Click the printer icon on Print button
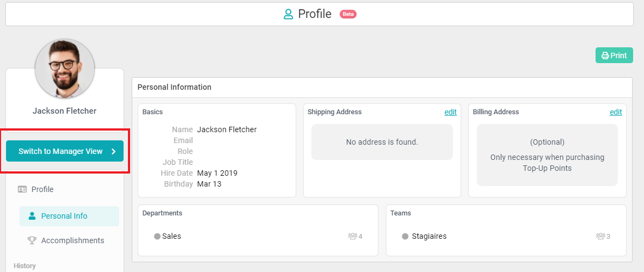The height and width of the screenshot is (272, 644). coord(605,55)
